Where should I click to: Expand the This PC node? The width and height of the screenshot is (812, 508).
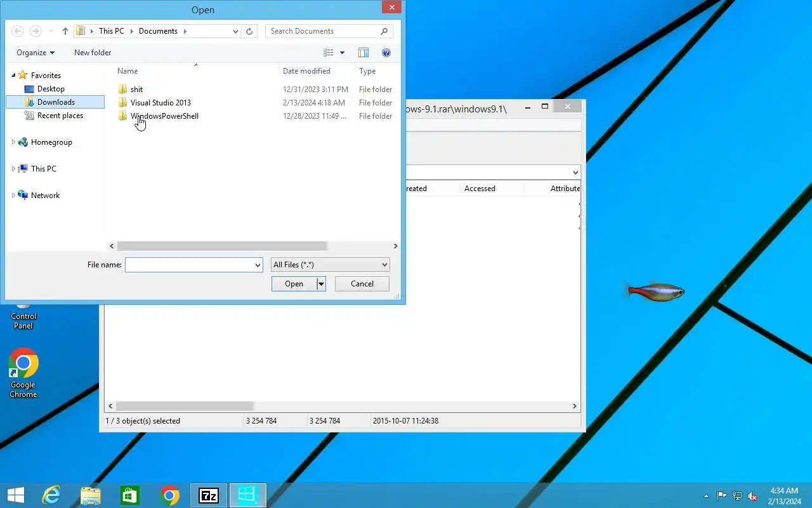coord(13,169)
